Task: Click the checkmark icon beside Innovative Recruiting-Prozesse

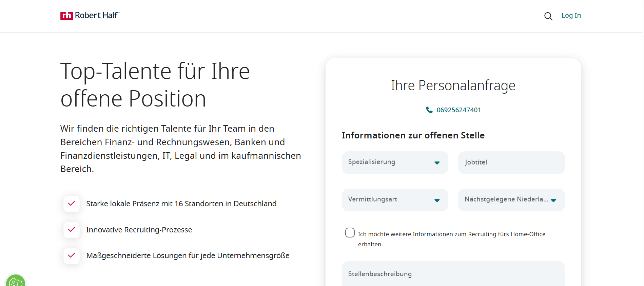Action: pyautogui.click(x=72, y=230)
